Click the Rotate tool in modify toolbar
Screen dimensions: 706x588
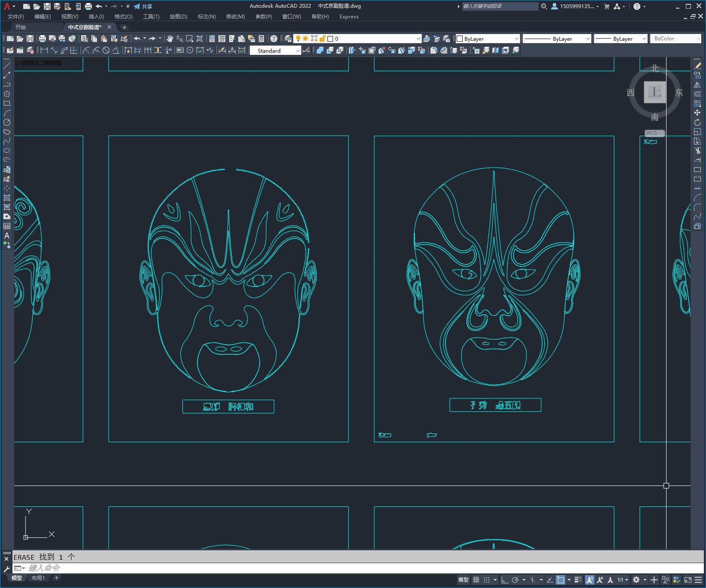[x=697, y=122]
